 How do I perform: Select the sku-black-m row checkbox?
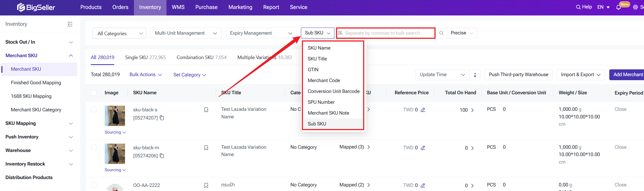[x=94, y=147]
